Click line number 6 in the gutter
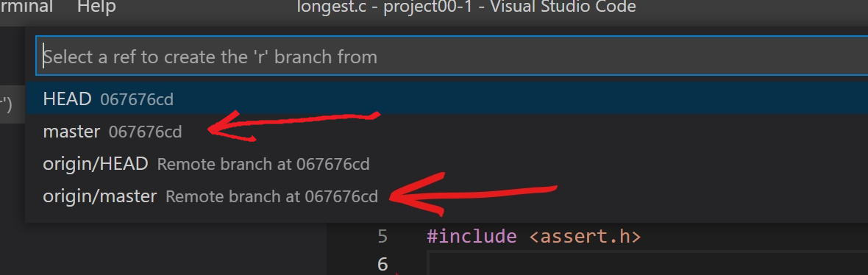The width and height of the screenshot is (868, 275). point(383,264)
